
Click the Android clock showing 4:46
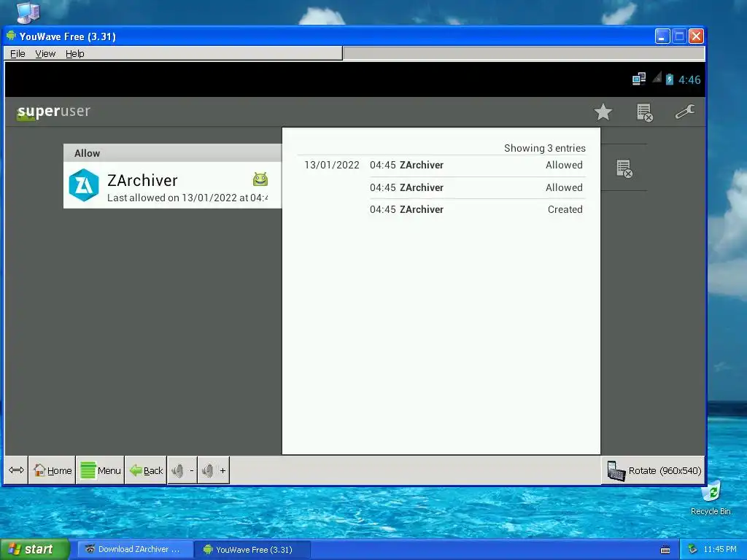pyautogui.click(x=689, y=79)
